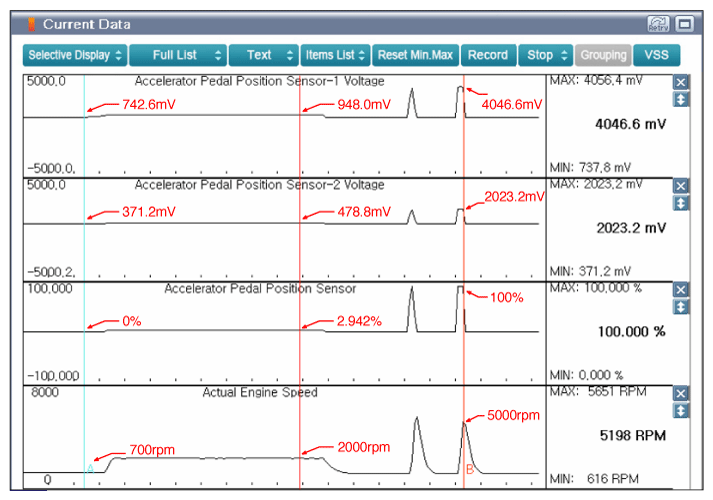Open the Stop dropdown
Screen dimensions: 713x500
[545, 55]
